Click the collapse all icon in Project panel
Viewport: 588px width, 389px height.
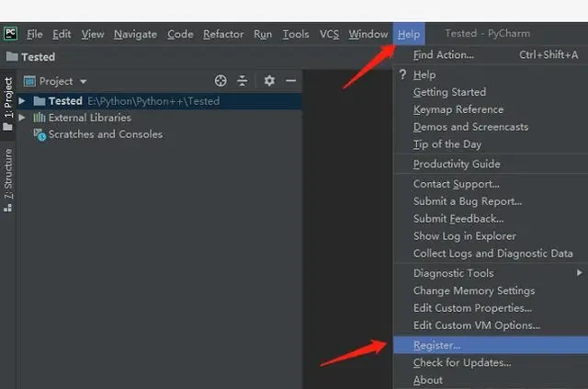click(x=243, y=81)
